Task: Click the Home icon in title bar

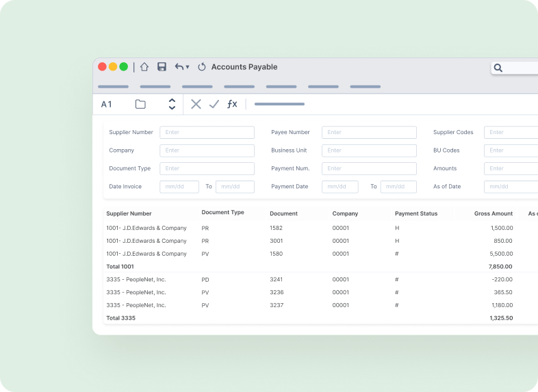Action: tap(144, 67)
